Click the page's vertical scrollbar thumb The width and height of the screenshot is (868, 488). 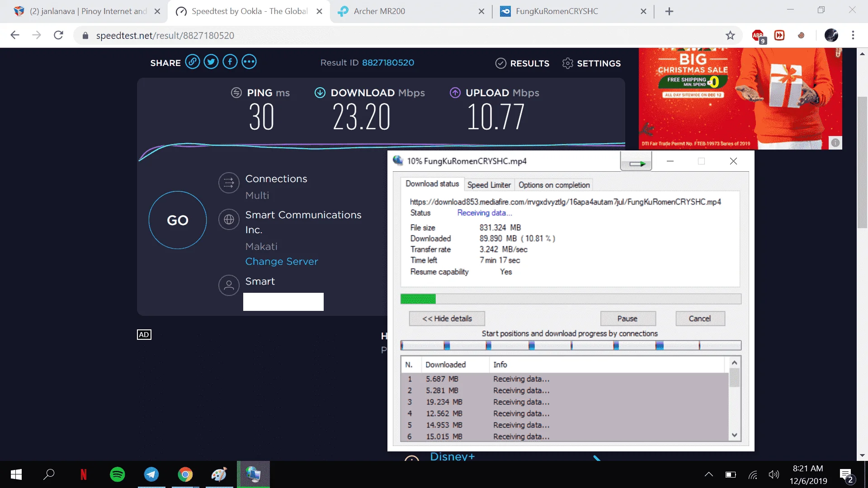tap(862, 163)
